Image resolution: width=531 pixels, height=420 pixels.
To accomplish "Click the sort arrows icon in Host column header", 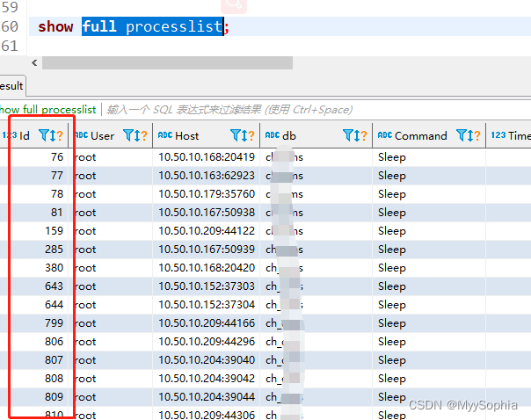I will click(x=244, y=135).
